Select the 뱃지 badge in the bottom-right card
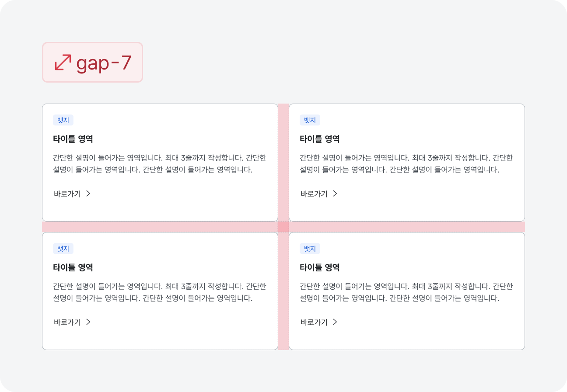 [x=310, y=249]
